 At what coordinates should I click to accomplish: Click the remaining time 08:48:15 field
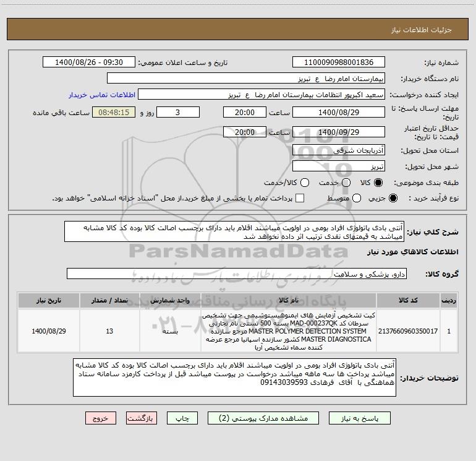114,112
